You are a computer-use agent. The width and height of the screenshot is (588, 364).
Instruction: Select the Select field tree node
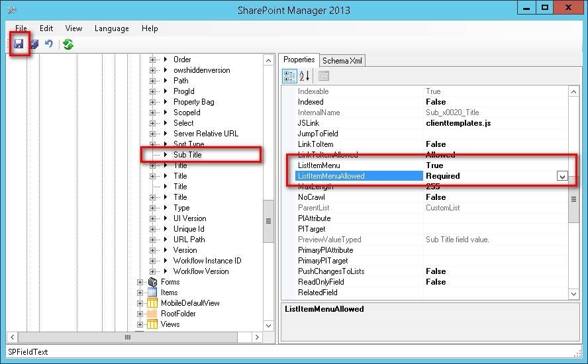click(x=183, y=123)
